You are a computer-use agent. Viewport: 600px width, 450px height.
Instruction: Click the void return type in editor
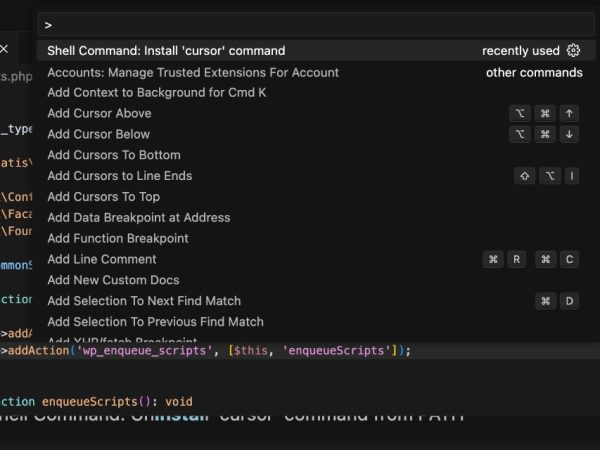click(x=179, y=401)
